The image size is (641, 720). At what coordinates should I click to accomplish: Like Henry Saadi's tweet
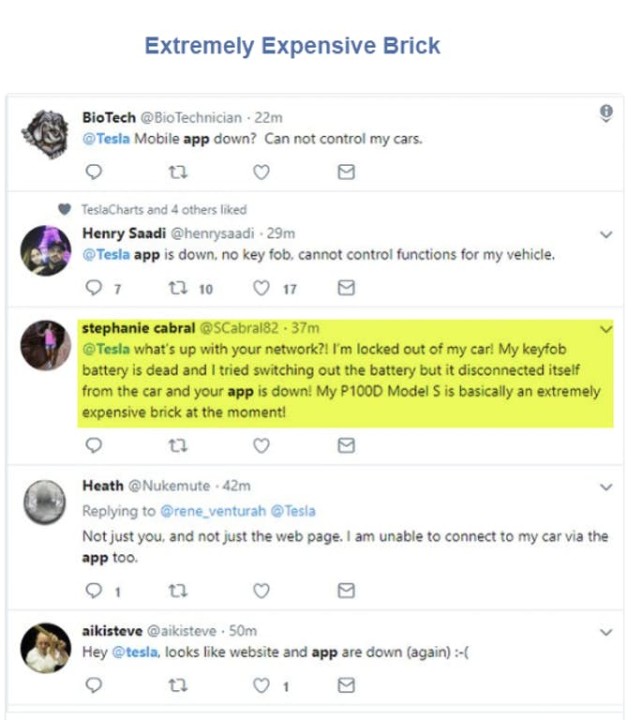coord(261,288)
